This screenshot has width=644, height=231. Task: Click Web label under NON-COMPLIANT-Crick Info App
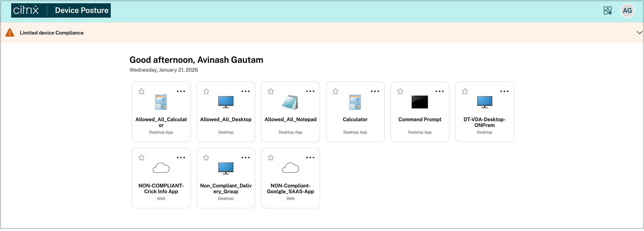click(x=161, y=199)
